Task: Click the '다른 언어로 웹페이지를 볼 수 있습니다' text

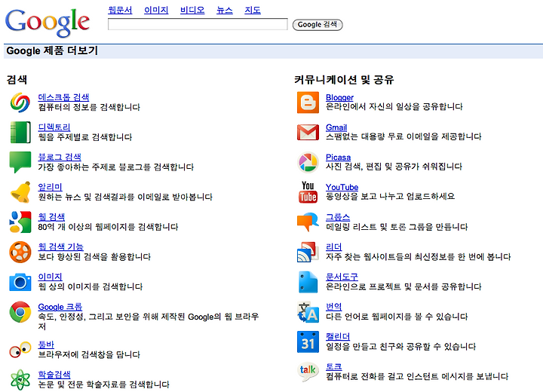Action: coord(397,317)
